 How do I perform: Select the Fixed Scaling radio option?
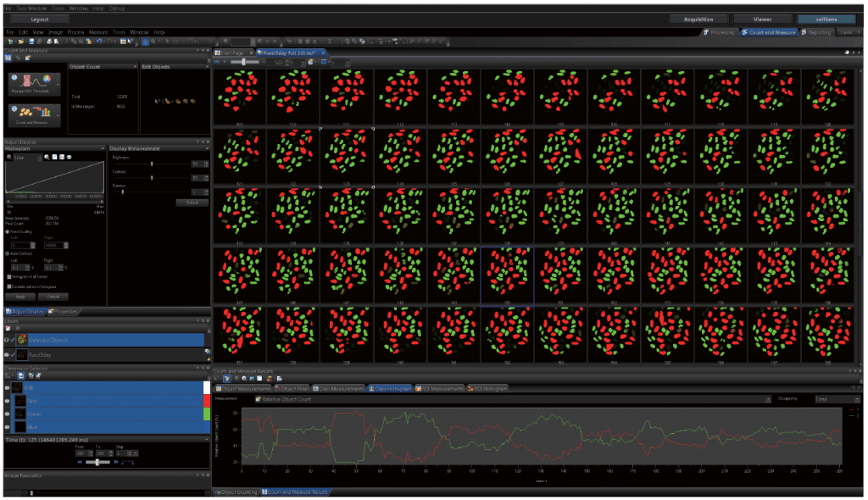click(8, 231)
